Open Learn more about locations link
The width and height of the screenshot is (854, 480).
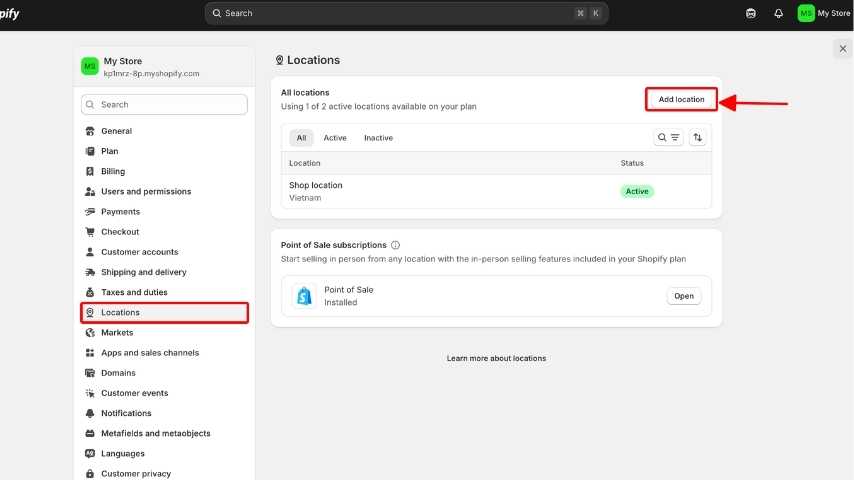click(x=496, y=358)
